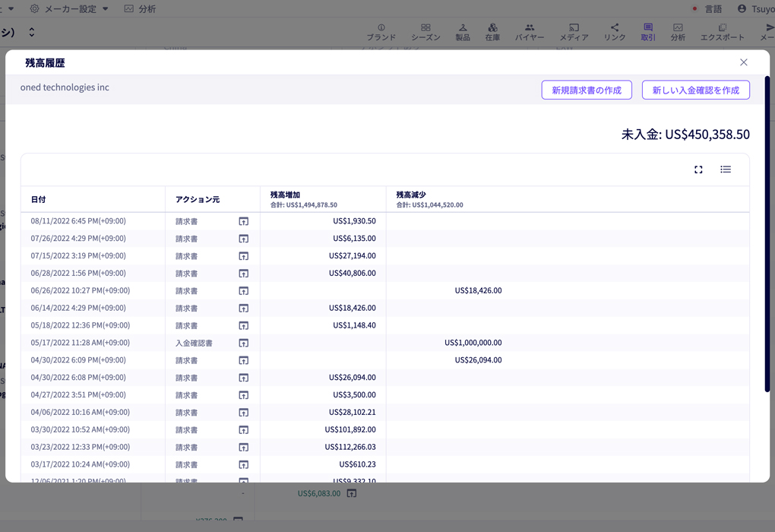This screenshot has height=532, width=775.
Task: Toggle the up-down selector arrows in header
Action: click(x=32, y=32)
